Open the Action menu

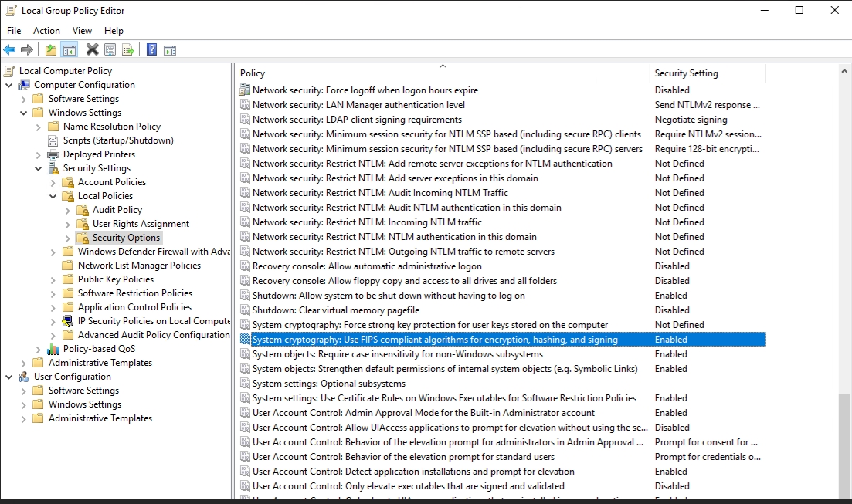point(46,31)
